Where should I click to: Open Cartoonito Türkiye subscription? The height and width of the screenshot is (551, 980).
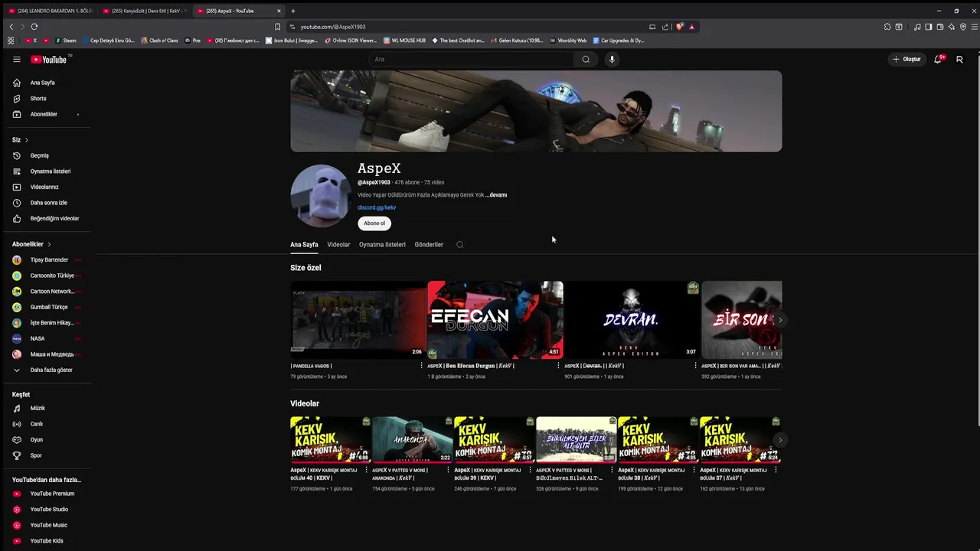(x=52, y=275)
